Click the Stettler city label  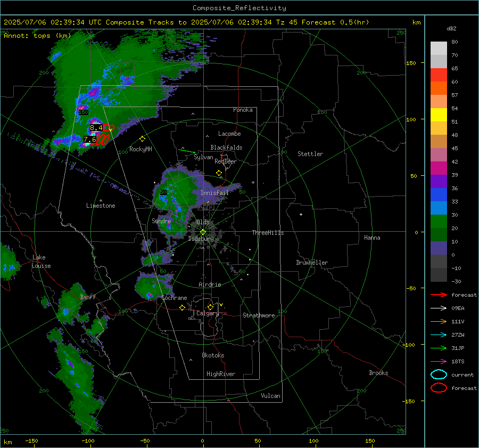pyautogui.click(x=310, y=154)
